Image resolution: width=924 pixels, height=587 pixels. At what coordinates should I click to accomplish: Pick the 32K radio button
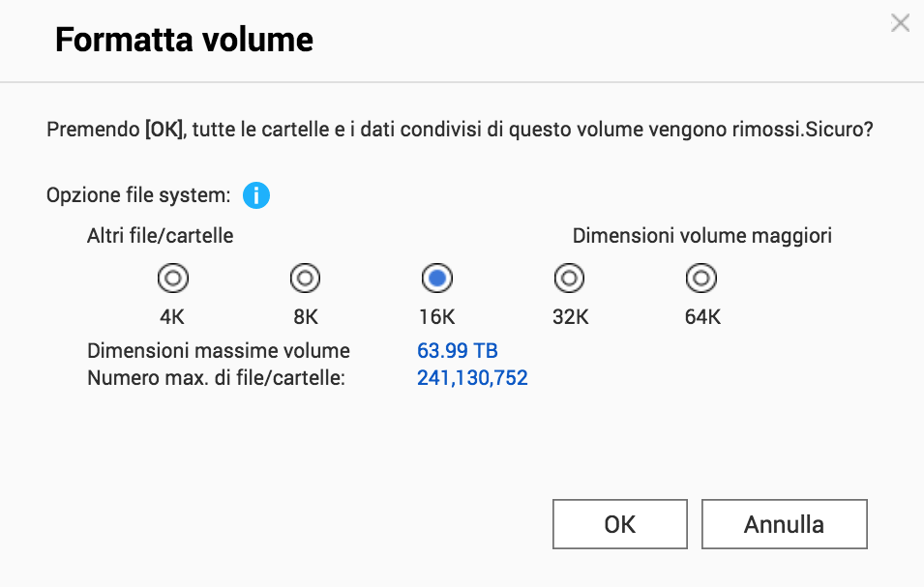569,279
